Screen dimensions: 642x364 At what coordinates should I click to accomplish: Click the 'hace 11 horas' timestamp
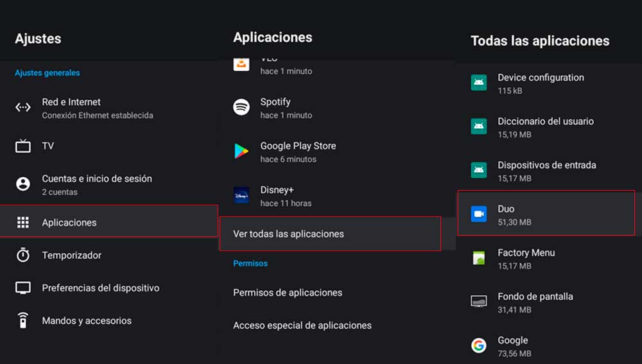[286, 203]
